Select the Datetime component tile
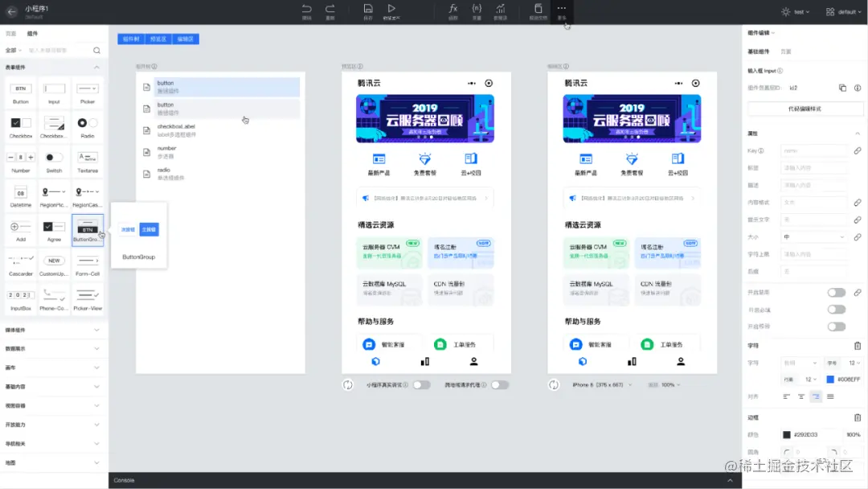This screenshot has width=868, height=489. (20, 196)
